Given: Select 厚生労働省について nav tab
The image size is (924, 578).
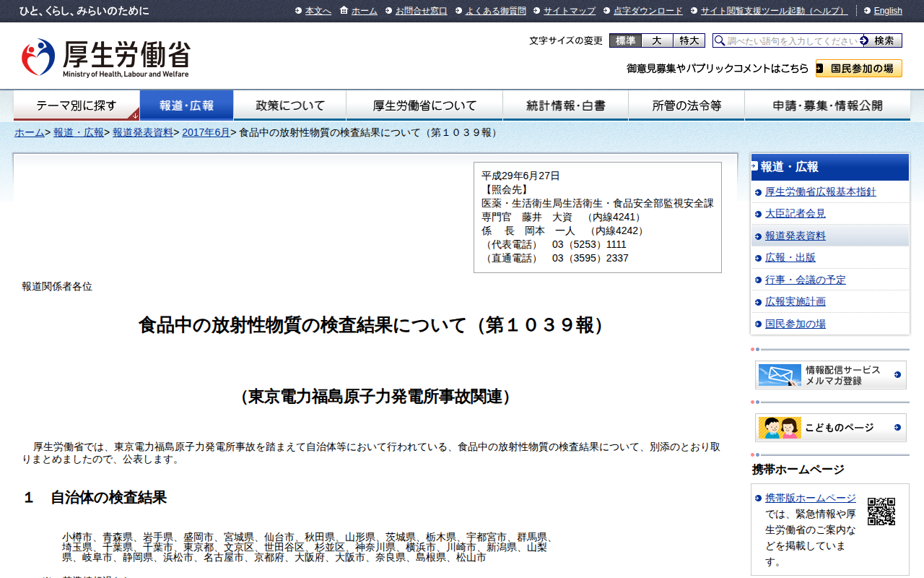Looking at the screenshot, I should 424,105.
